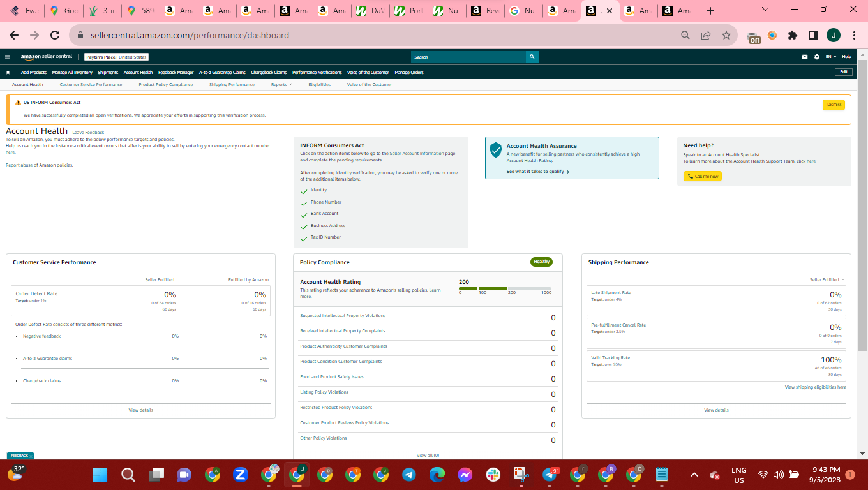Open A-to-z Guarantee Claims in the favorites bar

pyautogui.click(x=222, y=72)
